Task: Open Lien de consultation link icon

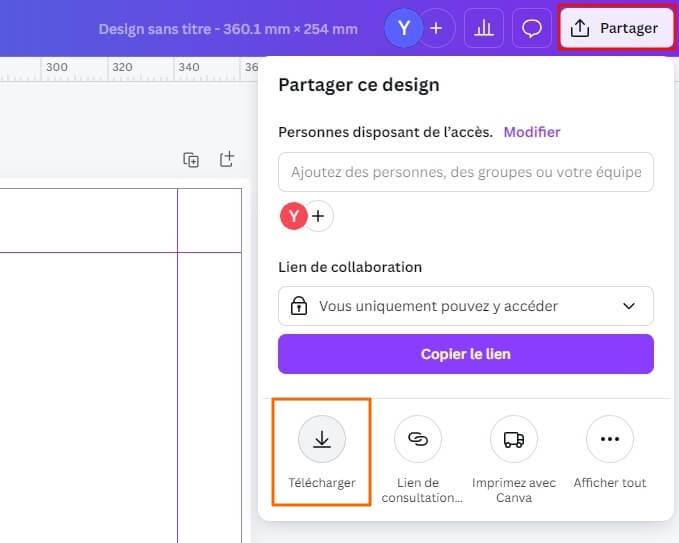Action: (x=418, y=439)
